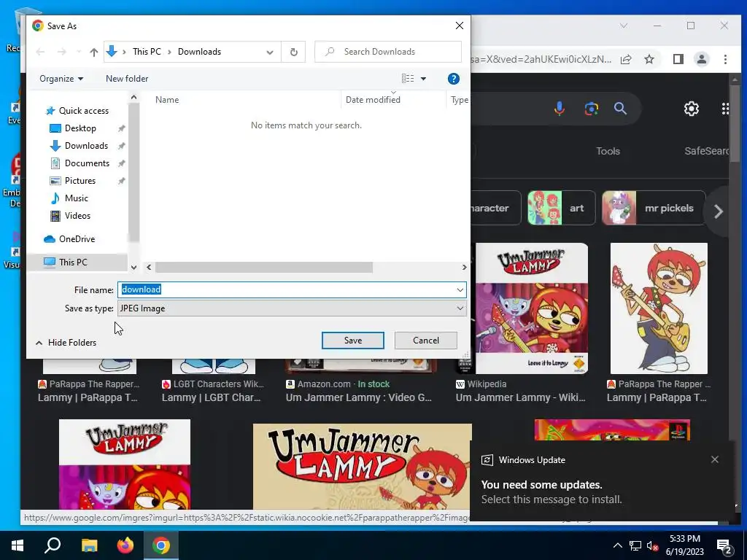
Task: Expand the File name history dropdown arrow
Action: tap(460, 289)
